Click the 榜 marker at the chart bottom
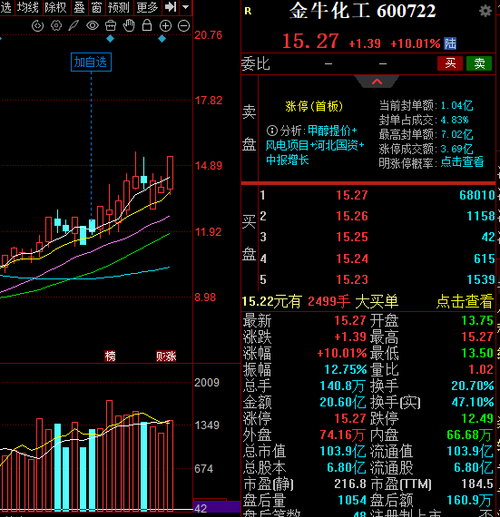 (x=110, y=356)
